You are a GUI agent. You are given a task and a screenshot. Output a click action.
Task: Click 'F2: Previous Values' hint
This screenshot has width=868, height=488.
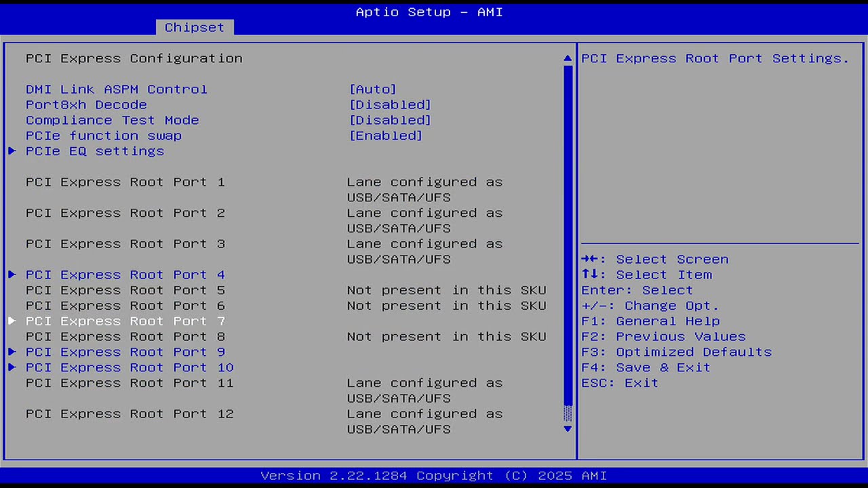(663, 337)
